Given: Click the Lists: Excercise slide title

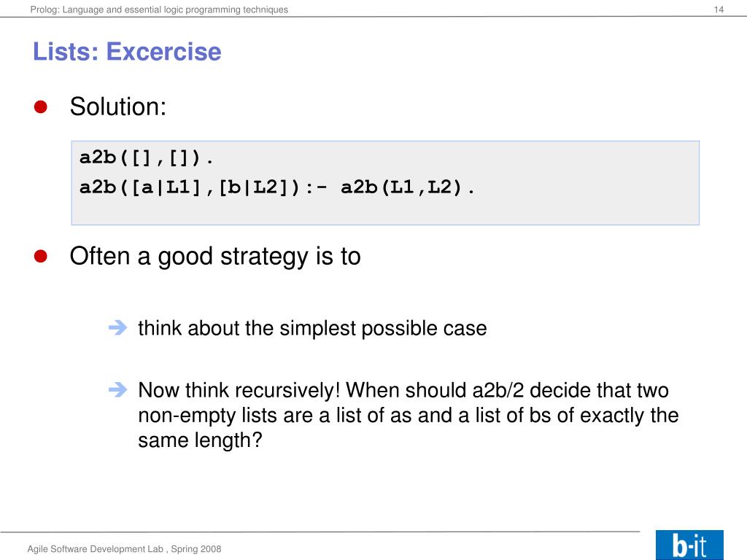Looking at the screenshot, I should point(127,52).
